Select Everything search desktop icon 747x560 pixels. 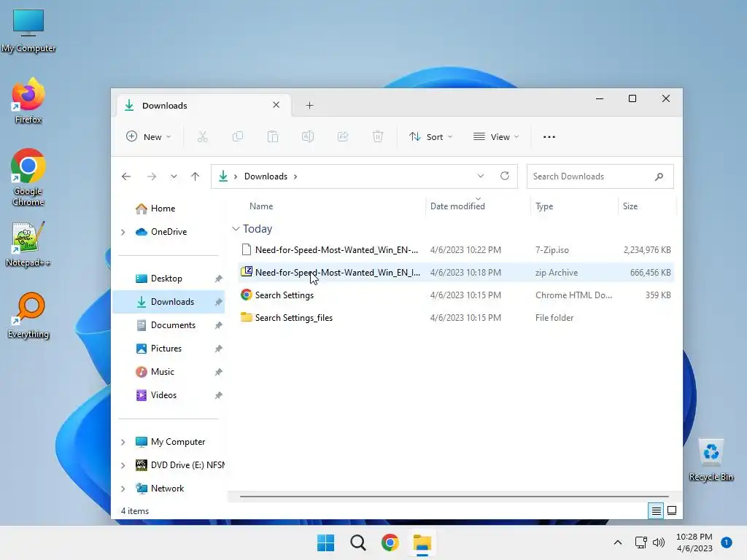28,316
